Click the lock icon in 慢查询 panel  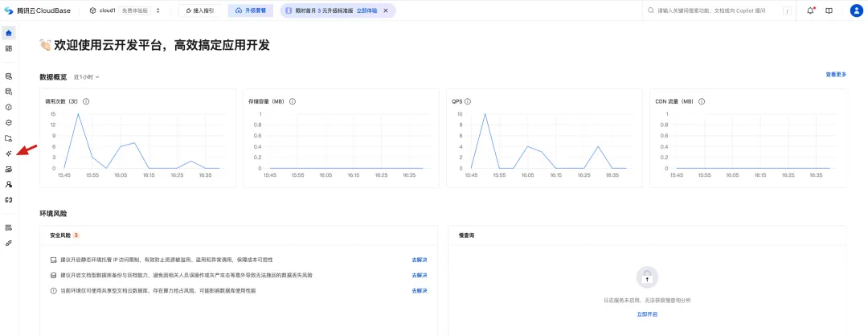pos(647,277)
